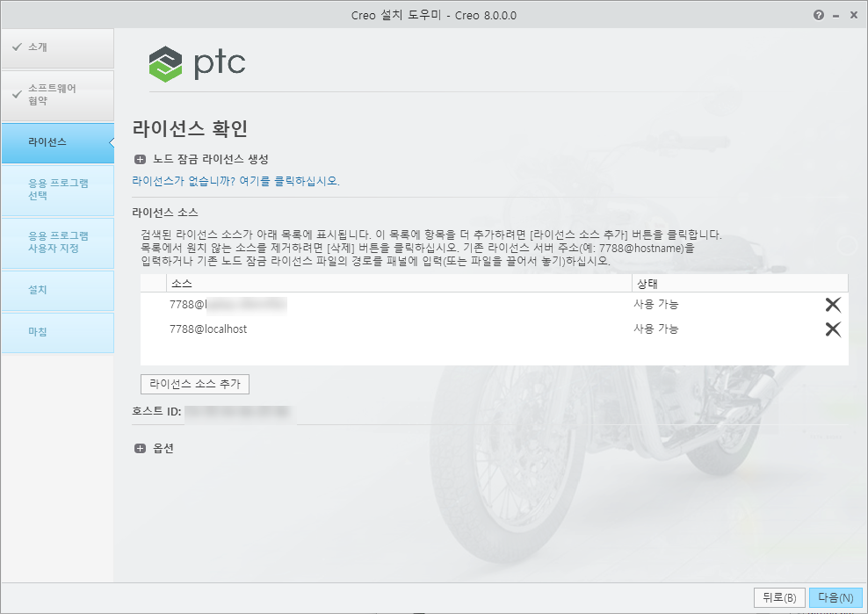This screenshot has width=868, height=614.
Task: Click the 뒤로(B) button
Action: click(x=779, y=598)
